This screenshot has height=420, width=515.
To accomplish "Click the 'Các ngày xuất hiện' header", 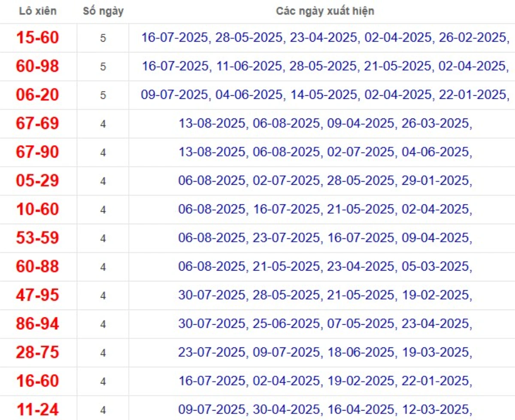I will click(325, 11).
